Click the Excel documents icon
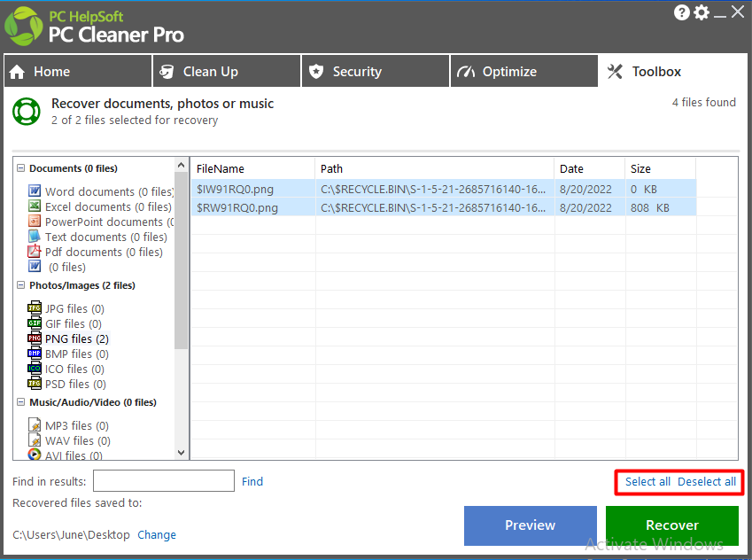This screenshot has height=560, width=752. (x=35, y=206)
